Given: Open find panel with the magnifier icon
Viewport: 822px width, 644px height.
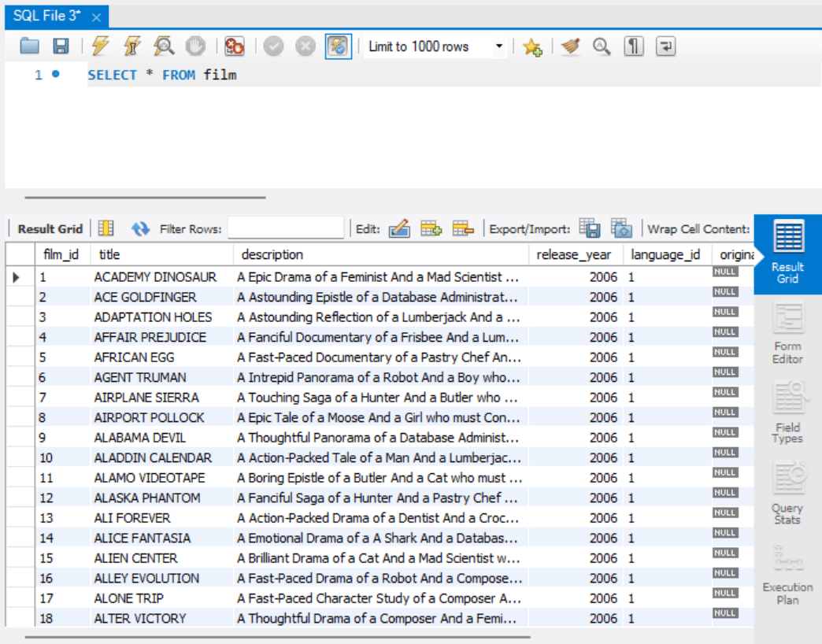Looking at the screenshot, I should [x=602, y=46].
